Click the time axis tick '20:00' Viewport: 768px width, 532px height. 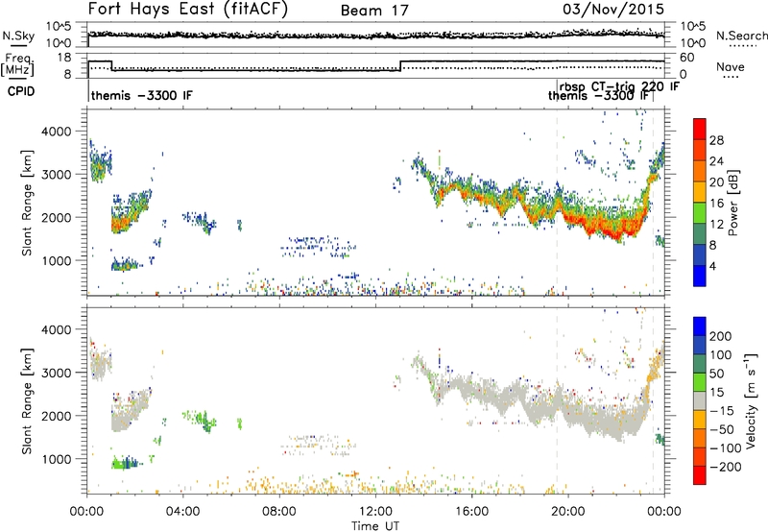pyautogui.click(x=568, y=512)
